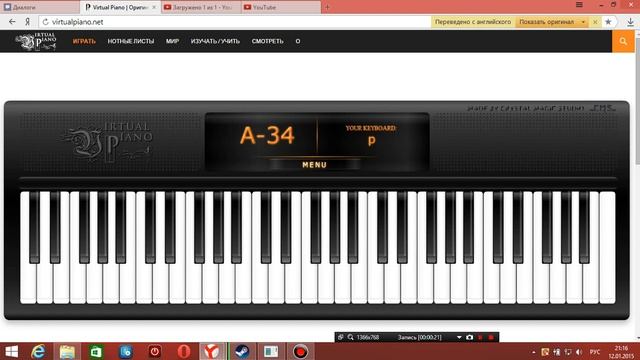640x360 pixels.
Task: Open the green Store icon on the taskbar
Action: tap(96, 351)
